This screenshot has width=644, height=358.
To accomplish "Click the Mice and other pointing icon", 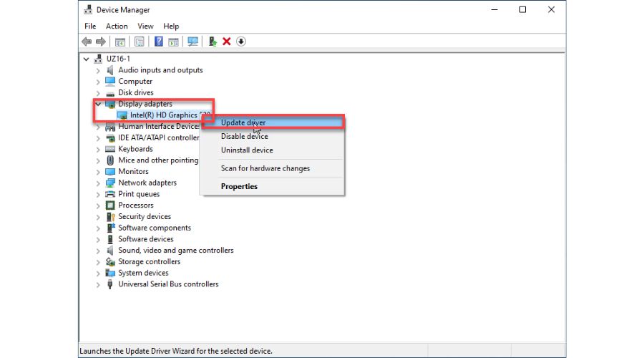I will (110, 160).
